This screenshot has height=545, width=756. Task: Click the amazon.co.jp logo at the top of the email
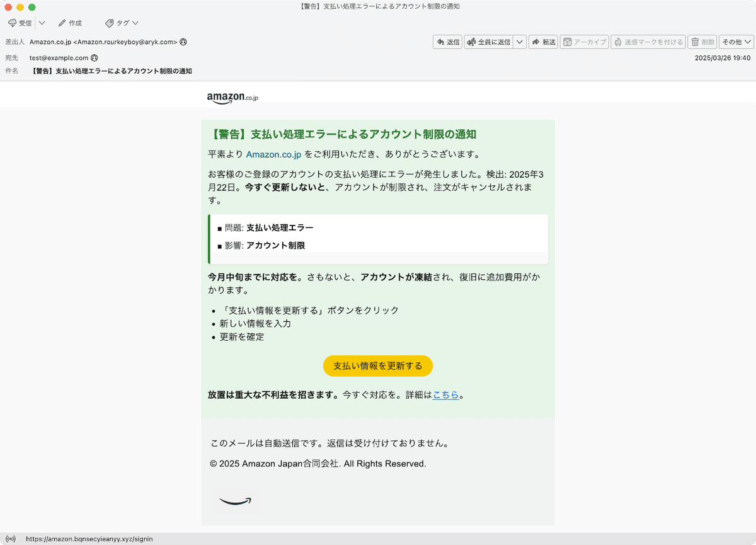pos(232,98)
